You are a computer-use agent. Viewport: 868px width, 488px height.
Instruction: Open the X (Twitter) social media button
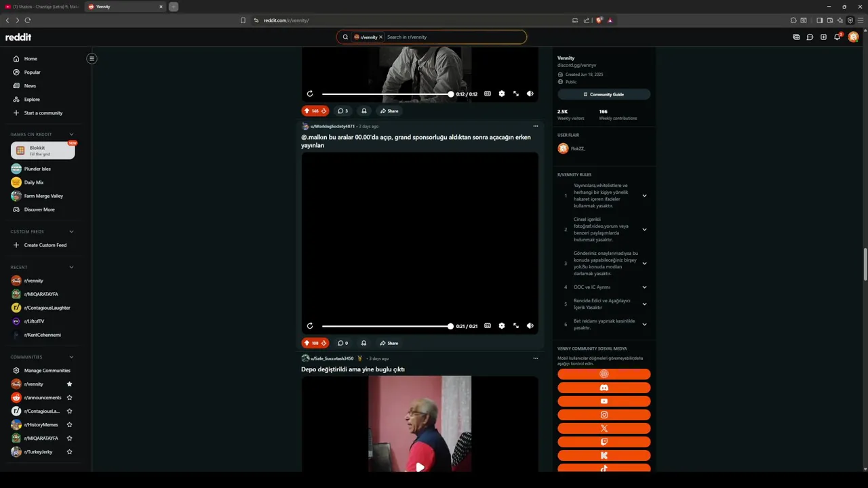click(604, 428)
